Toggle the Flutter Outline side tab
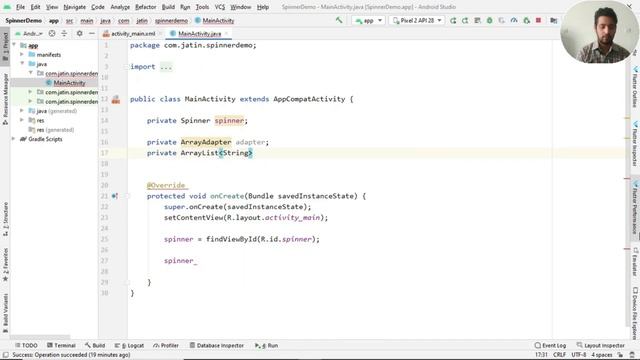Viewport: 640px width, 360px height. point(635,87)
